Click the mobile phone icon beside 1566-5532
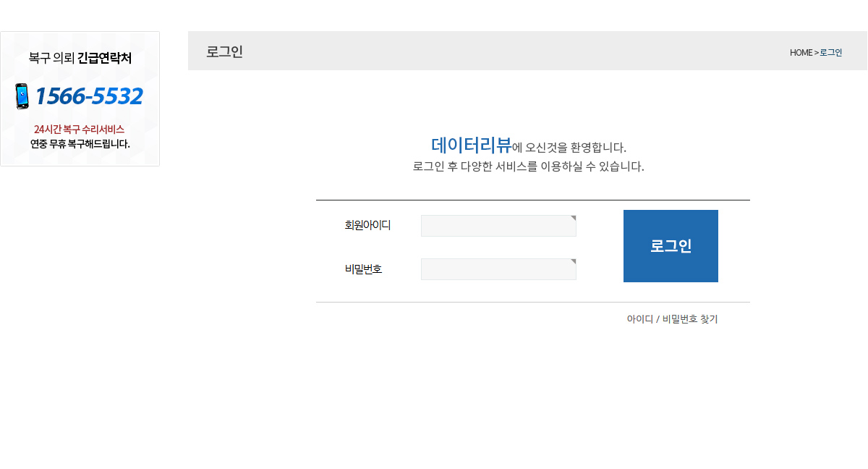The width and height of the screenshot is (868, 469). click(22, 96)
